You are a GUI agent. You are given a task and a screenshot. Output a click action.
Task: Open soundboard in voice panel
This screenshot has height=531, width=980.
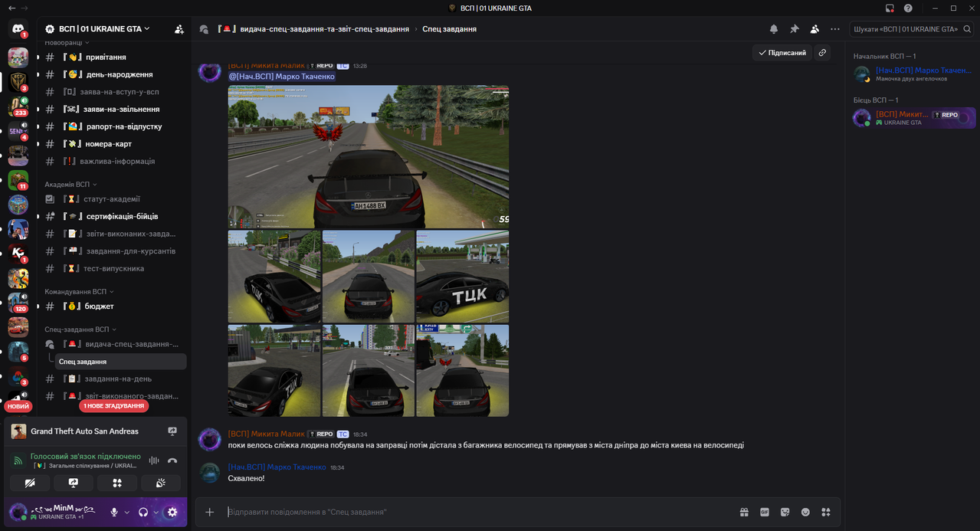[x=161, y=483]
